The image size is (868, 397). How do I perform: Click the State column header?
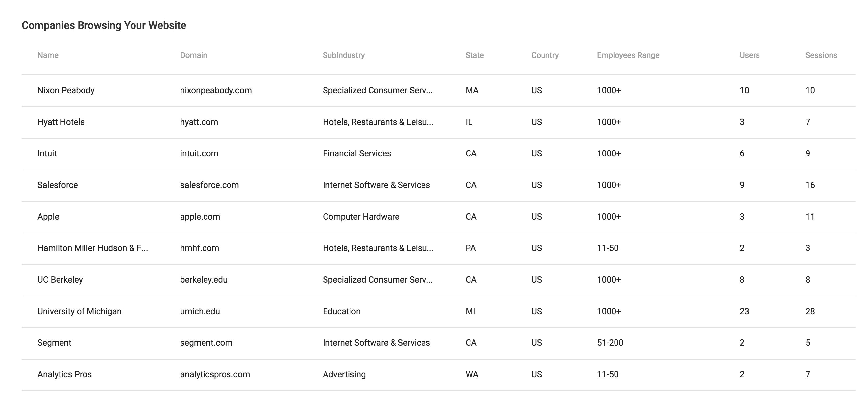474,55
